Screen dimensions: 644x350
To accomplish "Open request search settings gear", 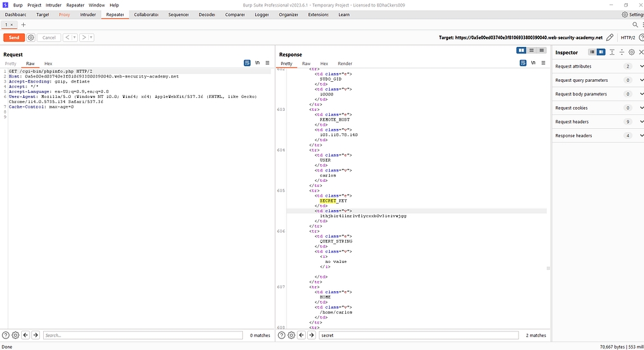I will pos(15,335).
